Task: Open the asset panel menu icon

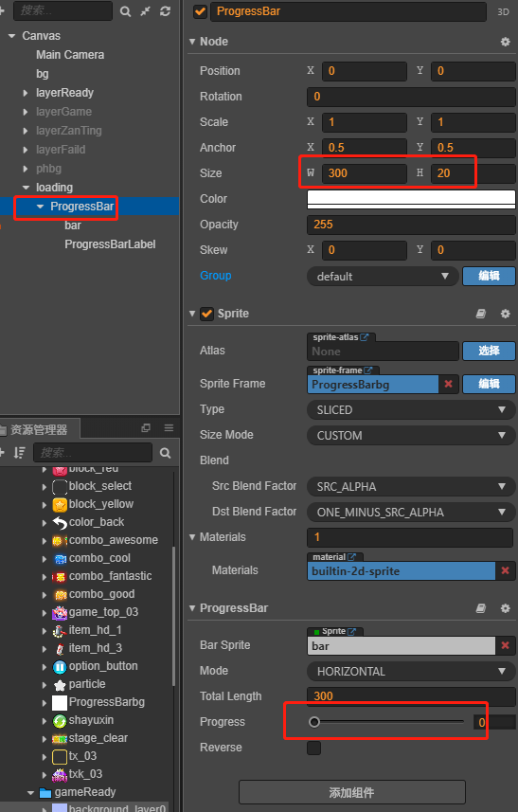Action: (169, 427)
